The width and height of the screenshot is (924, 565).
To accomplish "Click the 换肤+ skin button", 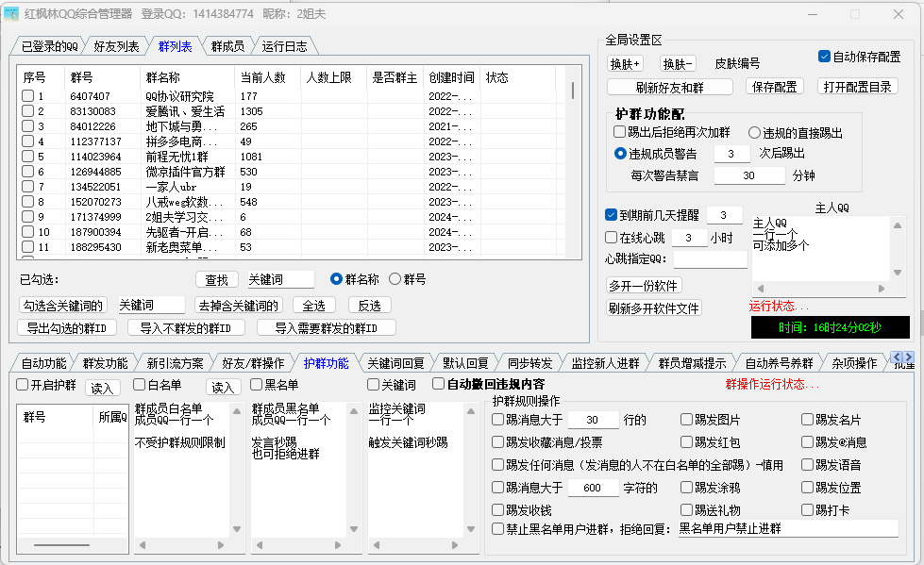I will pyautogui.click(x=625, y=64).
